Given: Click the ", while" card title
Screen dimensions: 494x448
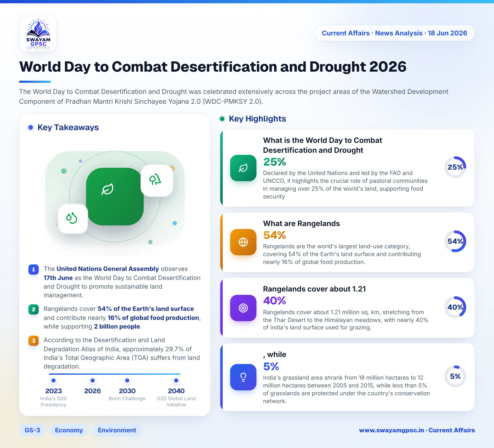Looking at the screenshot, I should (x=275, y=355).
